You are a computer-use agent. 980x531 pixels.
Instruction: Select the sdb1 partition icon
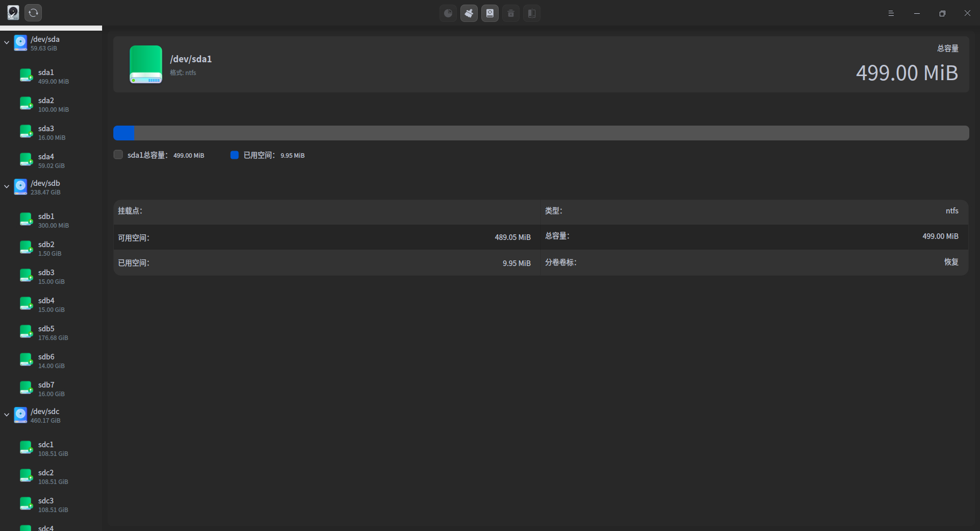click(27, 220)
